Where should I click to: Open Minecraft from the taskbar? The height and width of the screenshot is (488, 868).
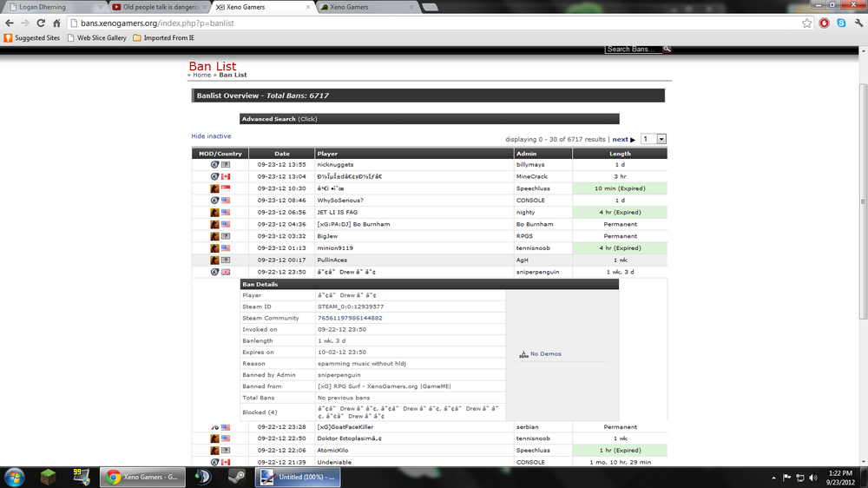[x=48, y=477]
